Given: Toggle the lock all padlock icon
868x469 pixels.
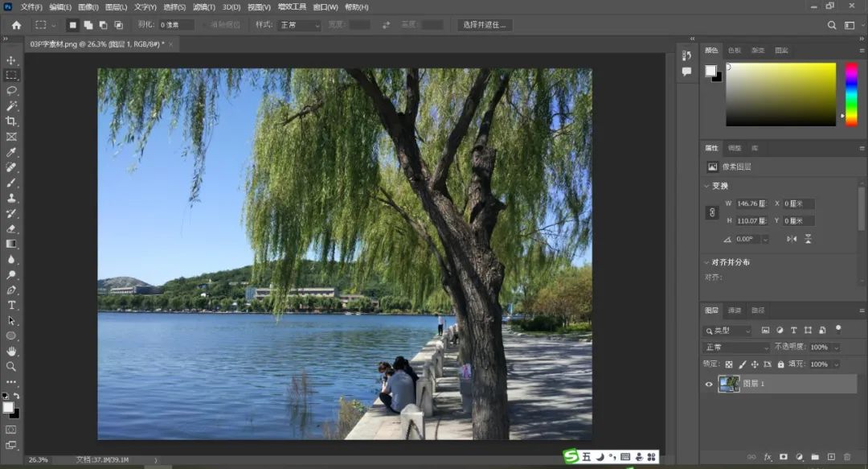Looking at the screenshot, I should coord(780,364).
